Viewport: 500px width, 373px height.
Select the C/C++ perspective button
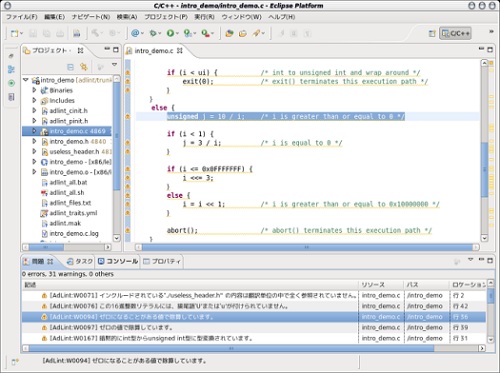455,33
